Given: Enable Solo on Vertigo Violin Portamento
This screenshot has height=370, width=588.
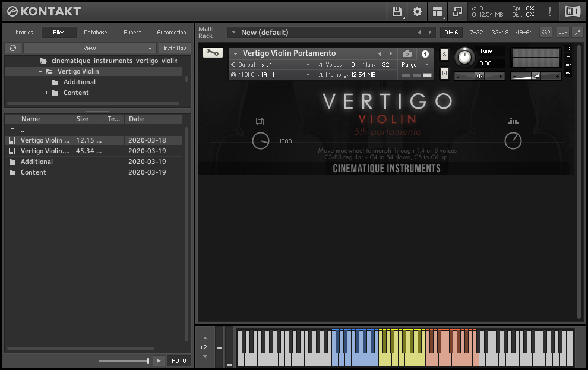Looking at the screenshot, I should [x=444, y=53].
